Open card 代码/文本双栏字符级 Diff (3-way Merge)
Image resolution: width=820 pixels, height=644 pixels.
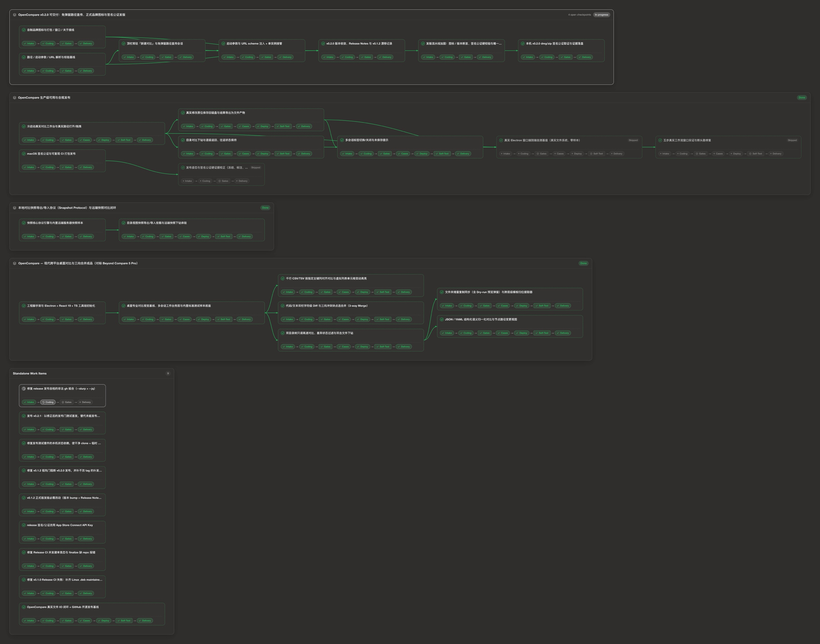[351, 313]
